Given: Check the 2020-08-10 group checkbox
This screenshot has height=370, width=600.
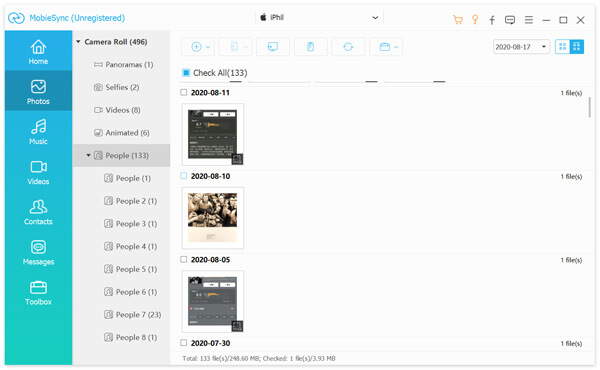Looking at the screenshot, I should click(184, 176).
